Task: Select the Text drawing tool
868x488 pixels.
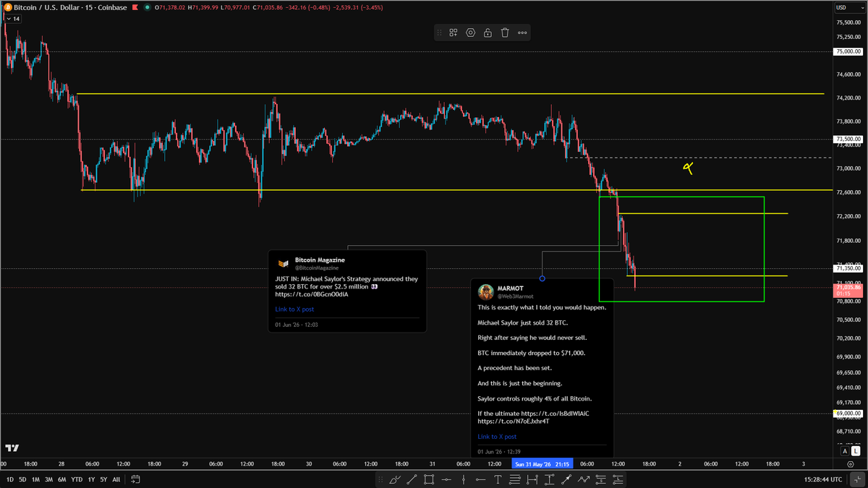Action: pyautogui.click(x=498, y=479)
